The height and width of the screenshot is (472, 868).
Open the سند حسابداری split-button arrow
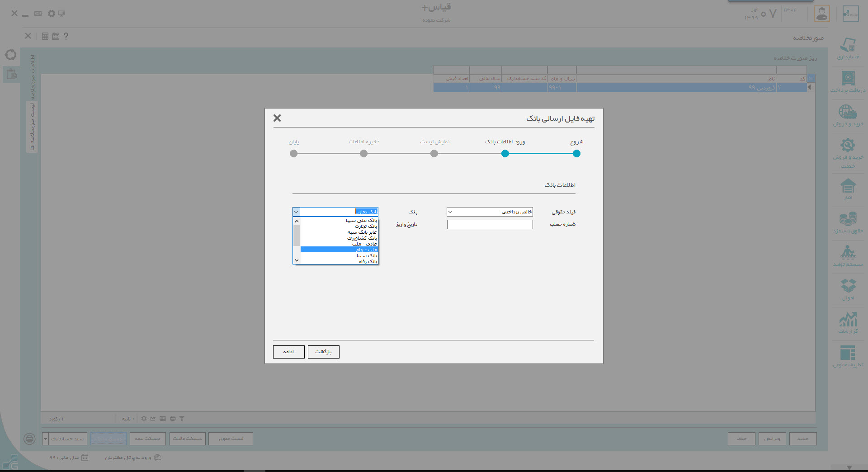pyautogui.click(x=45, y=439)
